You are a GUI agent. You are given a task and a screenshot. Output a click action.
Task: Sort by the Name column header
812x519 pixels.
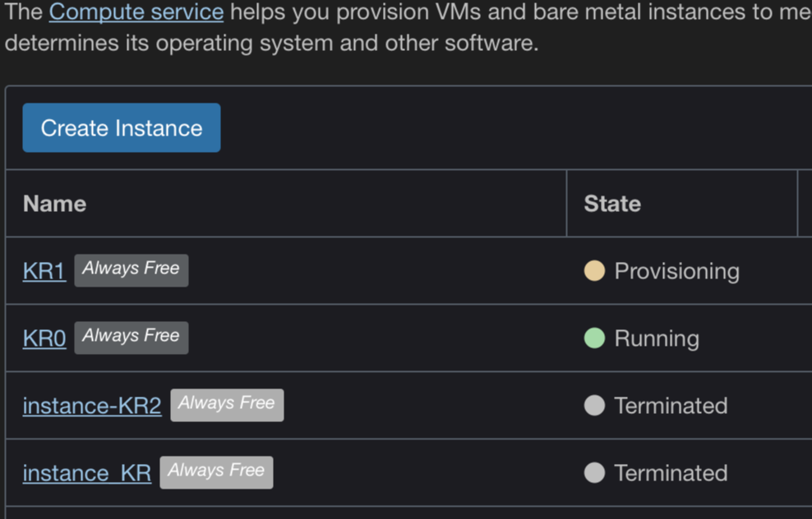54,204
